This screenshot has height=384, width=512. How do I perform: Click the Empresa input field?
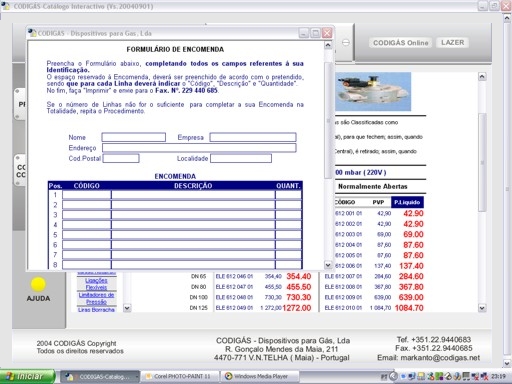tap(253, 137)
